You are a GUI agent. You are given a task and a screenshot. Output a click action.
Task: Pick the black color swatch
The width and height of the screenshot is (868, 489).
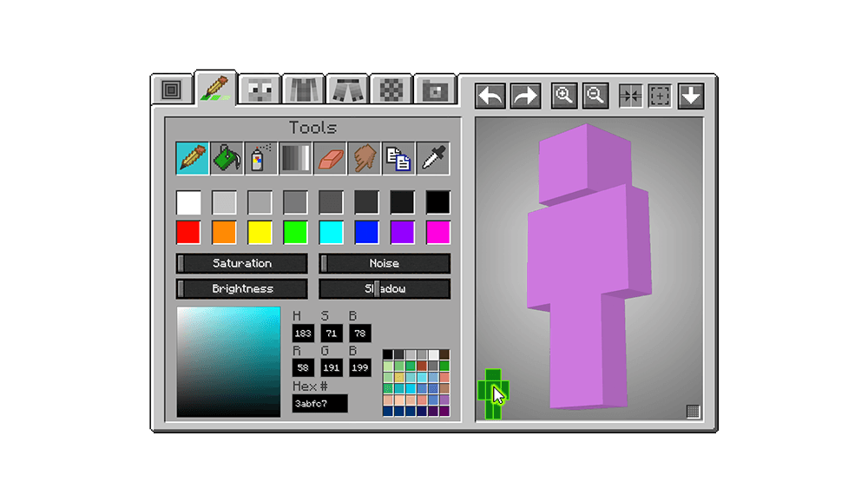coord(437,202)
